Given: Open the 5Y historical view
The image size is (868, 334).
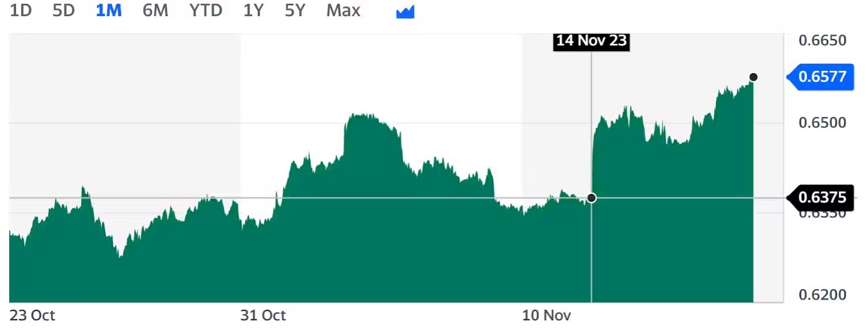Looking at the screenshot, I should coord(294,10).
